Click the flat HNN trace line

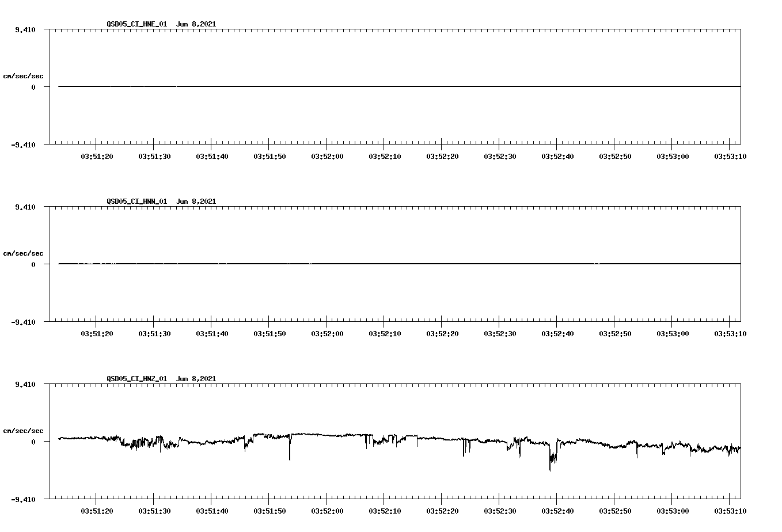(x=400, y=264)
